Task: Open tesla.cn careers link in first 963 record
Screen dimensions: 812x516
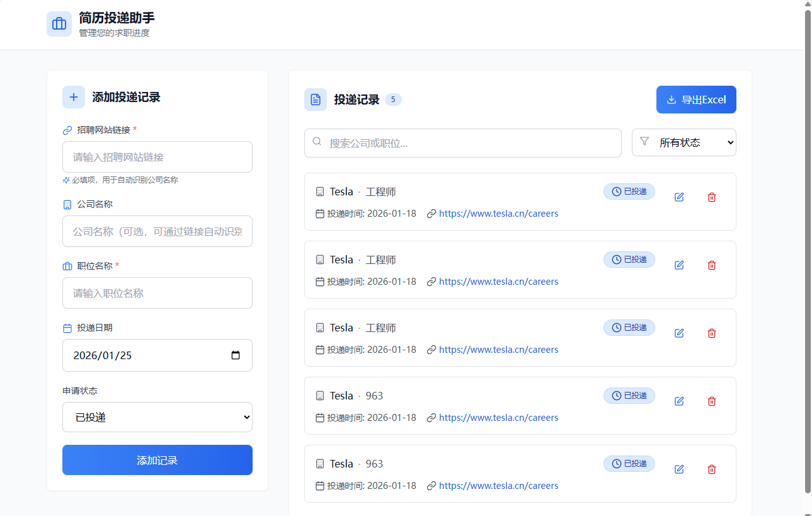Action: pyautogui.click(x=498, y=418)
